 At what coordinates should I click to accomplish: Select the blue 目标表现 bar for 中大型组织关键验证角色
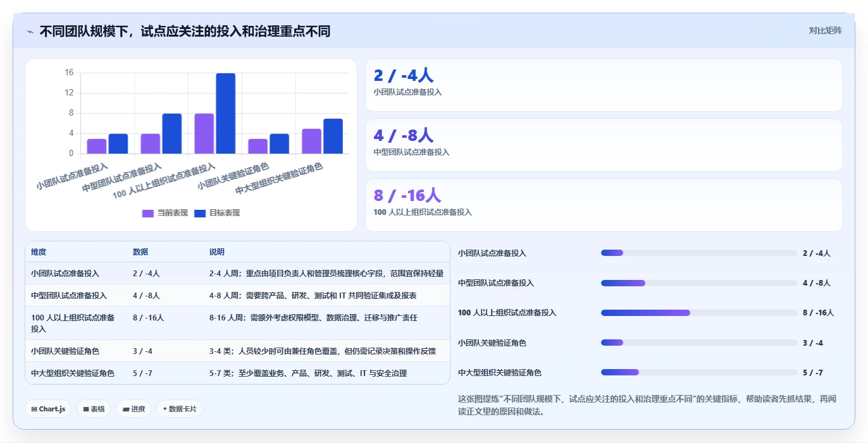pos(333,136)
